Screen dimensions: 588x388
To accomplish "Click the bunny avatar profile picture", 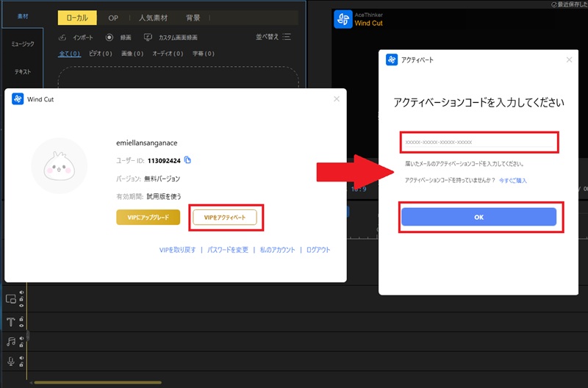I will point(60,166).
